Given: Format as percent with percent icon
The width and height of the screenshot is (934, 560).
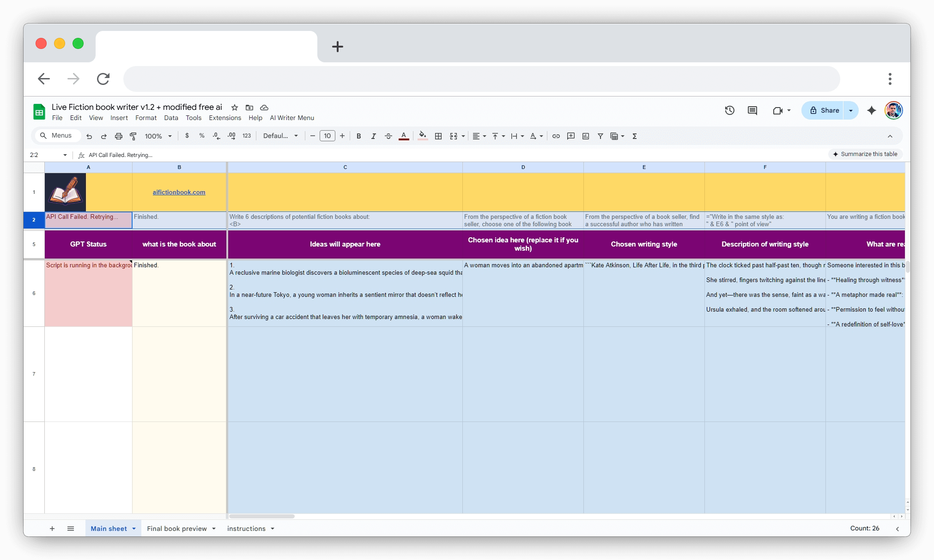Looking at the screenshot, I should point(202,136).
